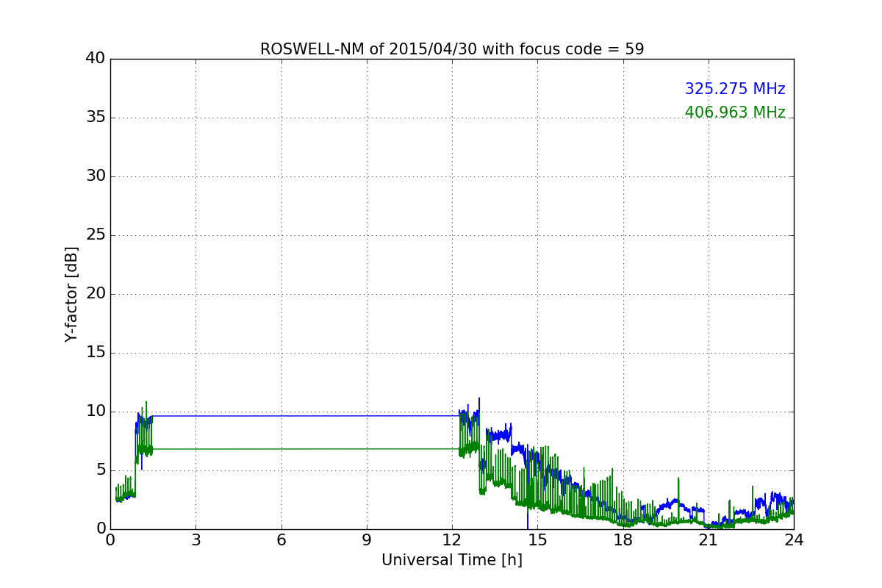
Task: Click the plot title 'ROSWELL-NM of 2015/04/30 with focus code = 59'
Action: pyautogui.click(x=452, y=49)
